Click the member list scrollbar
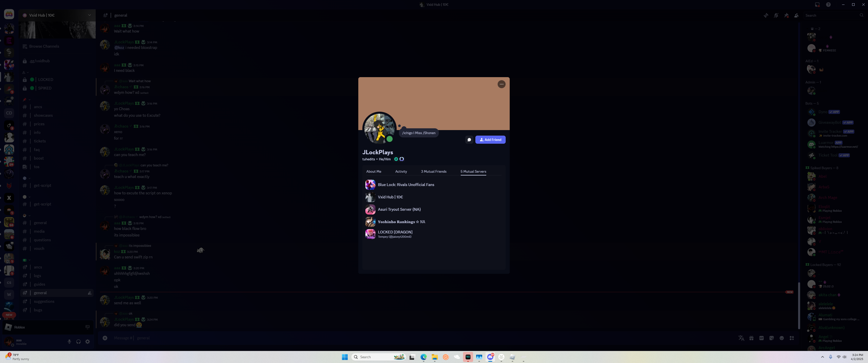 point(799,305)
